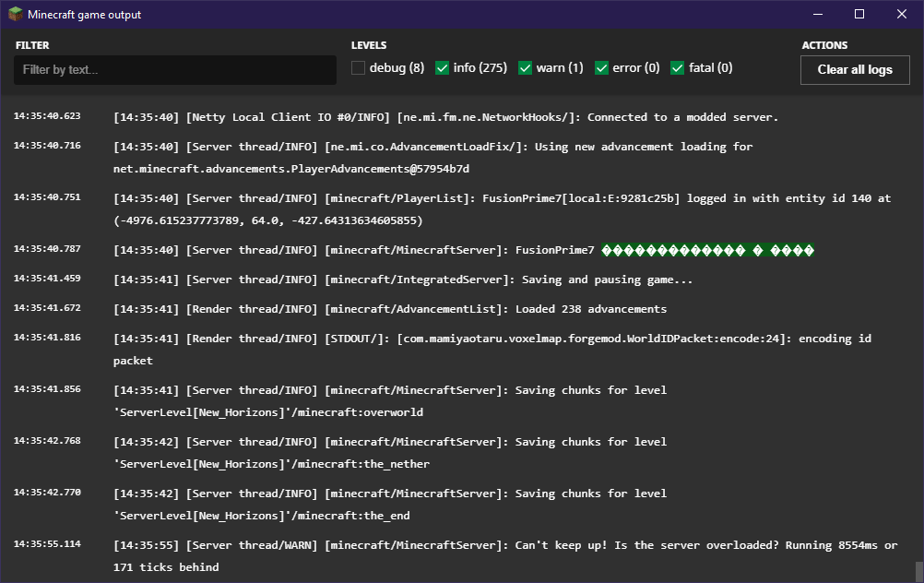Select the highlighted garbled FusionPrime7 message text
Image resolution: width=924 pixels, height=583 pixels.
coord(707,250)
